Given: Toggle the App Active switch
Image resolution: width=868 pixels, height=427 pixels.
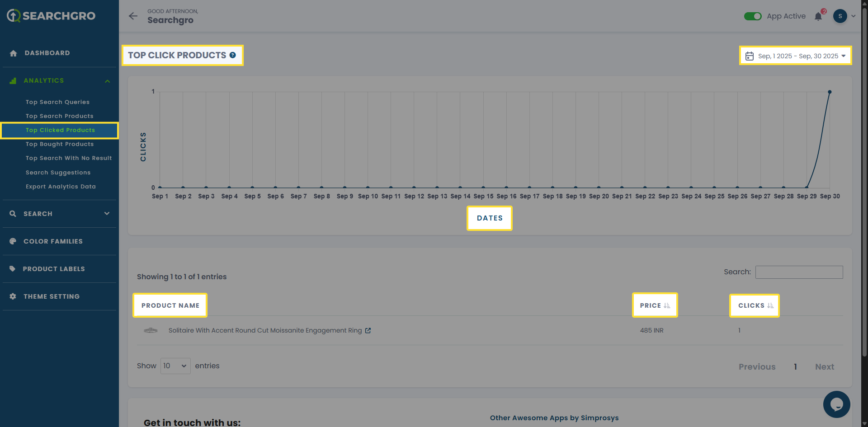Looking at the screenshot, I should point(753,16).
